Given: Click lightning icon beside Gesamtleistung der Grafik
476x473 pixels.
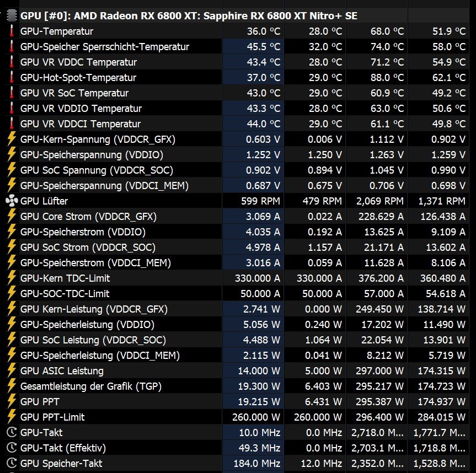Looking at the screenshot, I should [x=12, y=386].
